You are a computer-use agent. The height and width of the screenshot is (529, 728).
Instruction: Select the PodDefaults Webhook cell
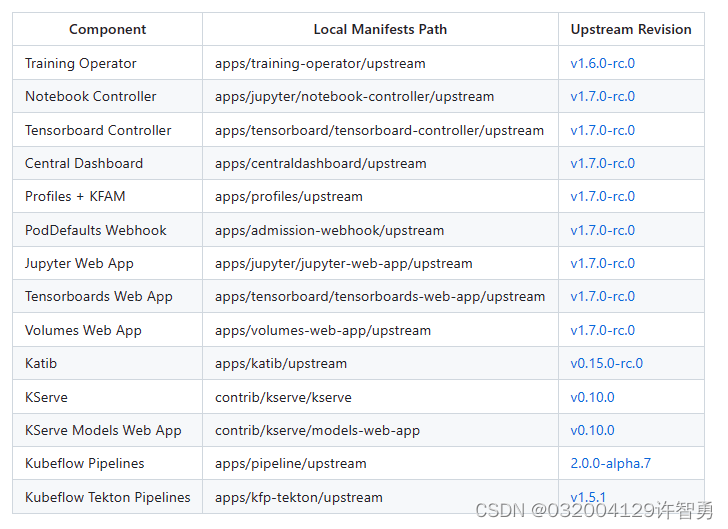click(x=107, y=229)
